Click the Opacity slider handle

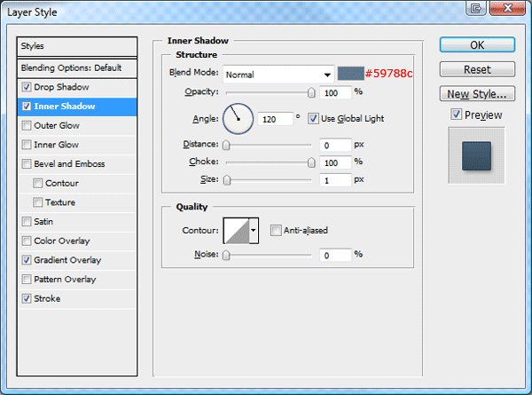[x=311, y=92]
